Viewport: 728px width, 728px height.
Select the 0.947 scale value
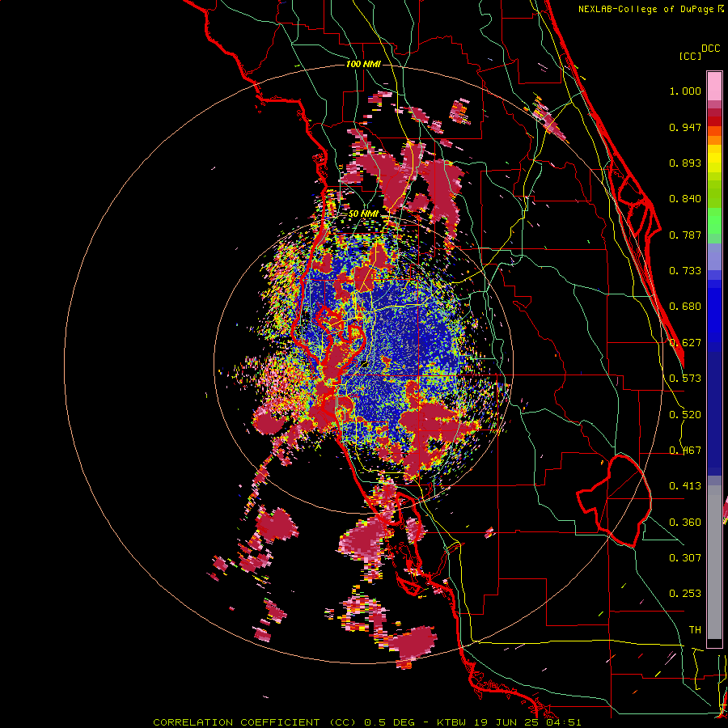click(x=685, y=127)
